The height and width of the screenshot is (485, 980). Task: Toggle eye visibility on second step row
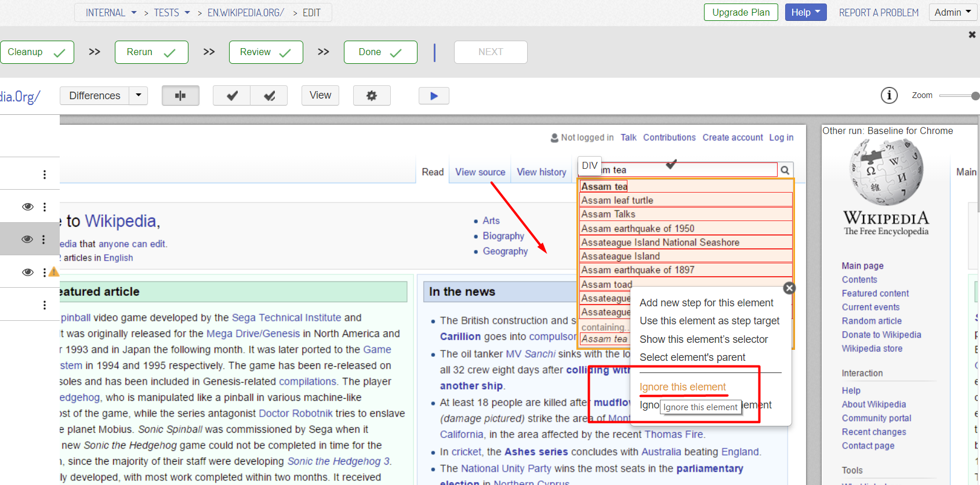click(27, 207)
